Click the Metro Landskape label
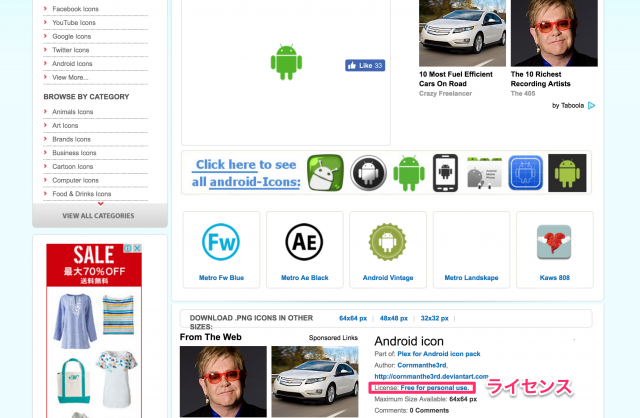The height and width of the screenshot is (418, 640). [471, 278]
